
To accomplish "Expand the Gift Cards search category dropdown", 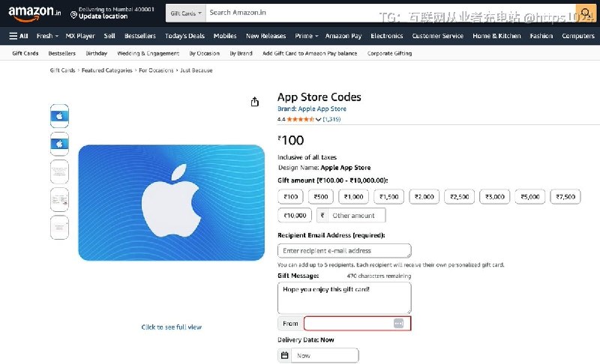I will click(185, 13).
